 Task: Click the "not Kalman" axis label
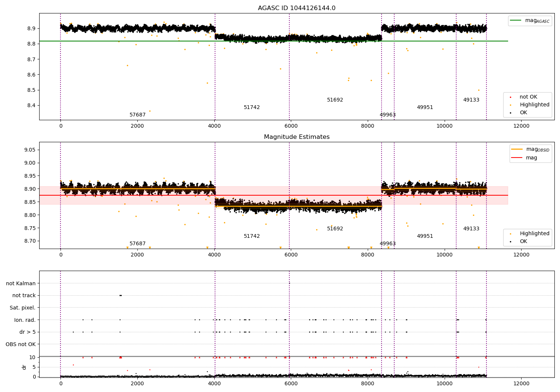coord(21,284)
